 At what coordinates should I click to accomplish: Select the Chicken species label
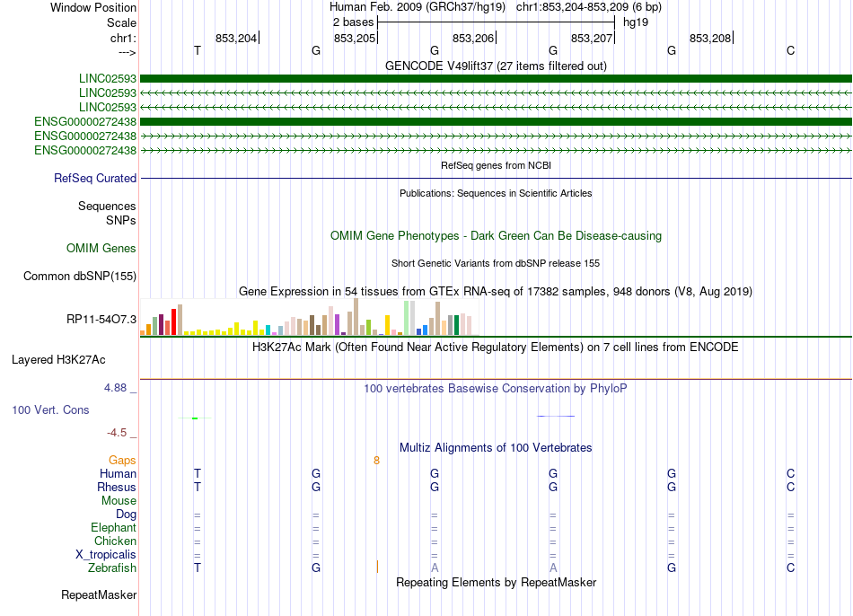[x=115, y=541]
